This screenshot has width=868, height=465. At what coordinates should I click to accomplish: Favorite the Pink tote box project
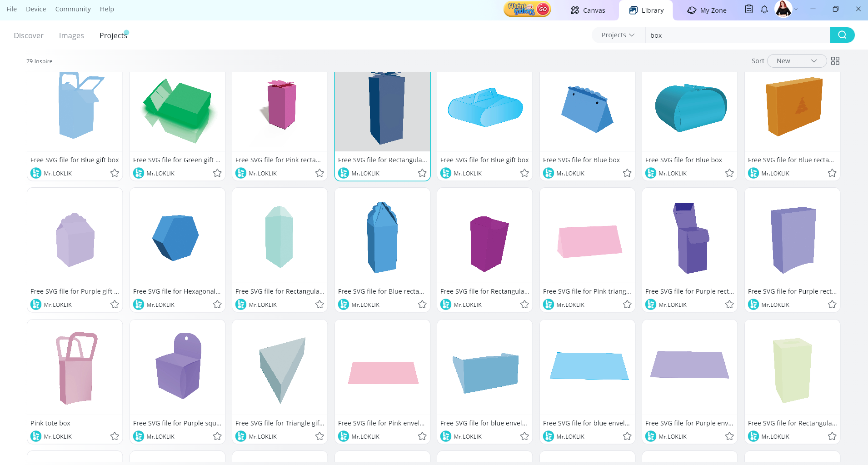115,436
